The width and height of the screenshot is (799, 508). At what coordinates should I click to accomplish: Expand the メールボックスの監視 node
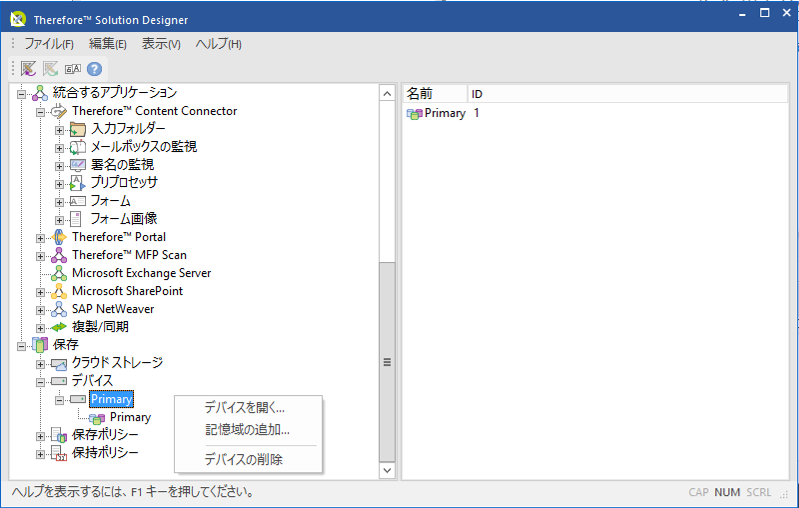point(59,148)
